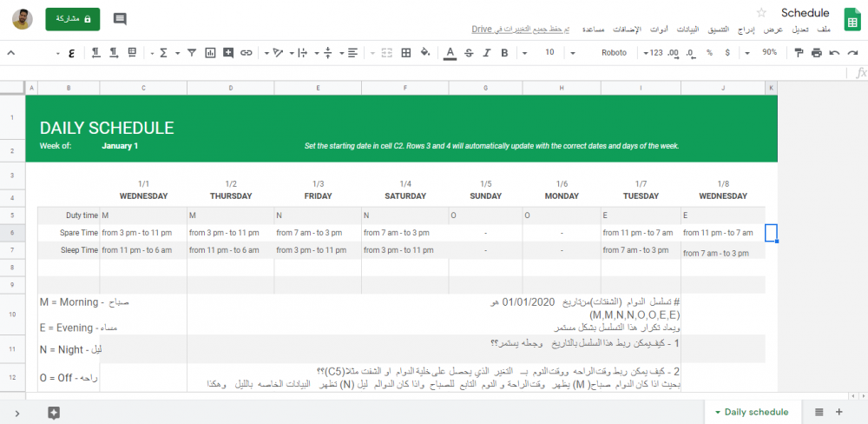Viewport: 868px width, 424px height.
Task: Expand the vertical align dropdown arrow
Action: pyautogui.click(x=317, y=53)
